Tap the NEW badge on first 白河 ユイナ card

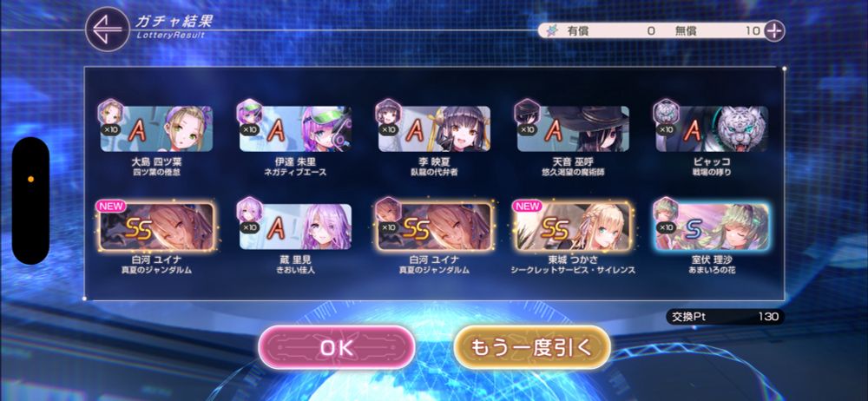pos(111,206)
